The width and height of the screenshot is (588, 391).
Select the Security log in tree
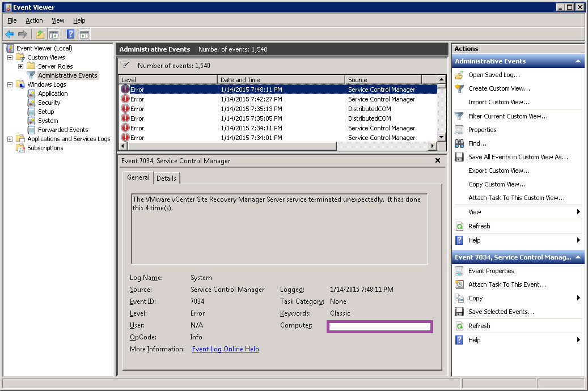(x=49, y=103)
